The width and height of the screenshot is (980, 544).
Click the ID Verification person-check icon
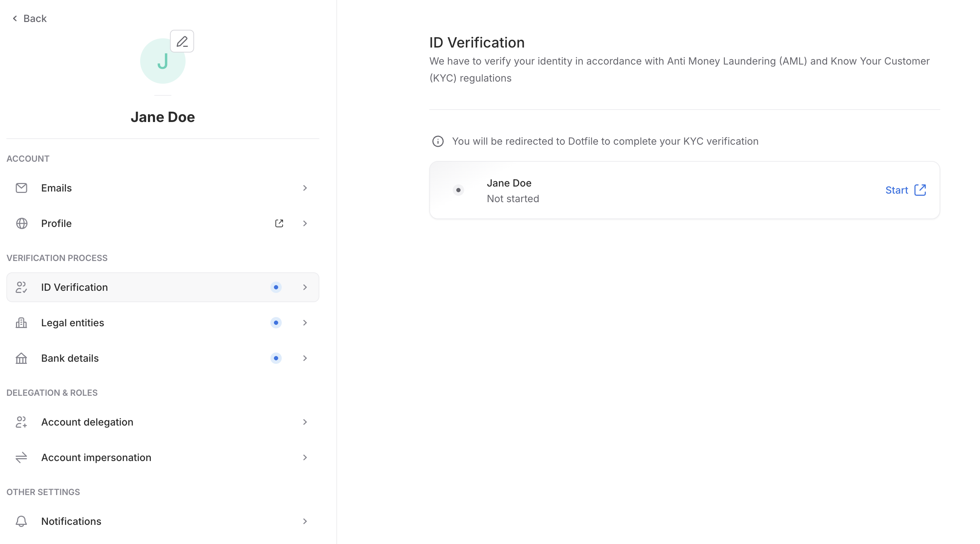tap(21, 287)
